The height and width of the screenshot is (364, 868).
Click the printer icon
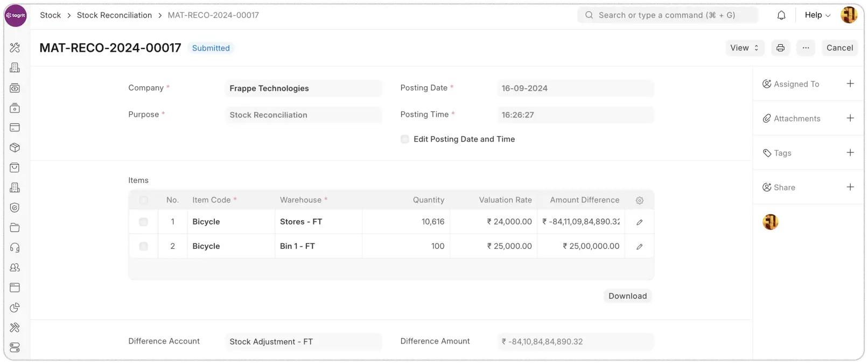(780, 48)
